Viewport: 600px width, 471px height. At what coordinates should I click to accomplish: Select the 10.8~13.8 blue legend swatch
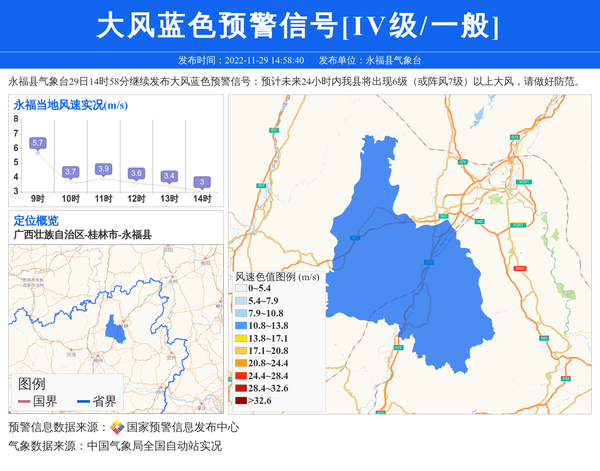click(x=241, y=326)
